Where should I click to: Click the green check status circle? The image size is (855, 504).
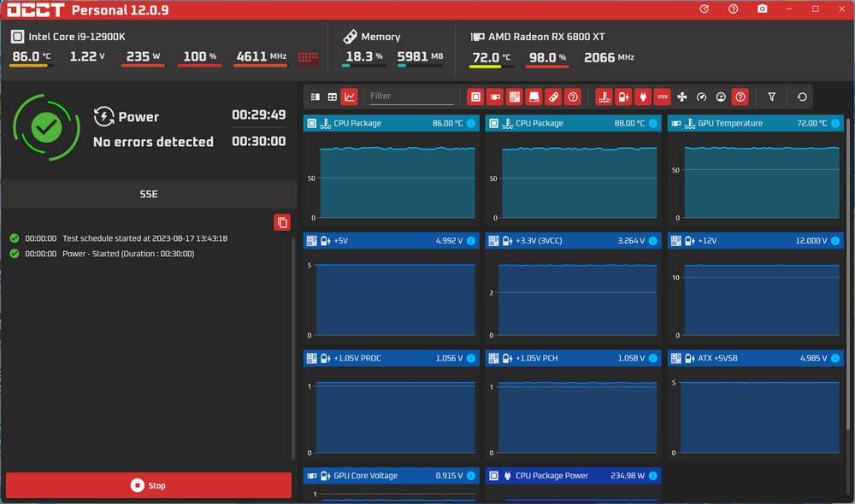click(46, 127)
